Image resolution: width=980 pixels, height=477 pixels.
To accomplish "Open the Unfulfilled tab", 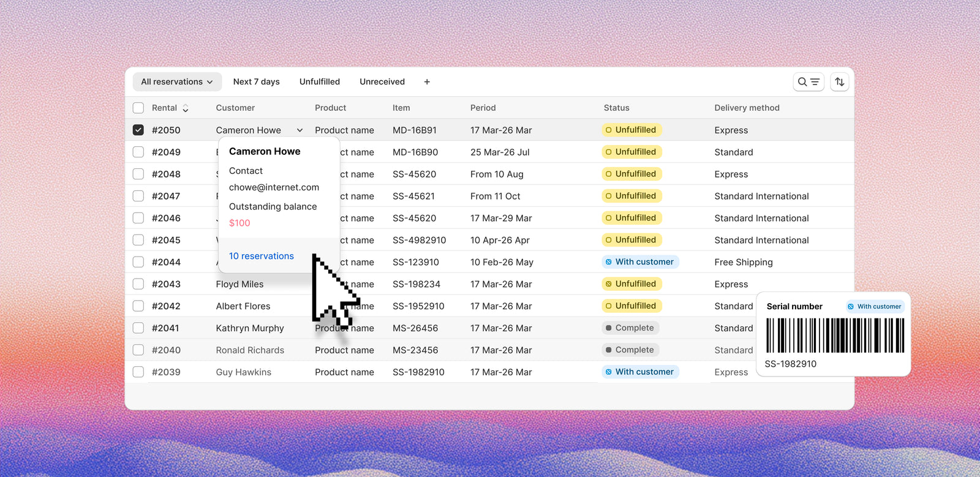I will click(x=319, y=82).
